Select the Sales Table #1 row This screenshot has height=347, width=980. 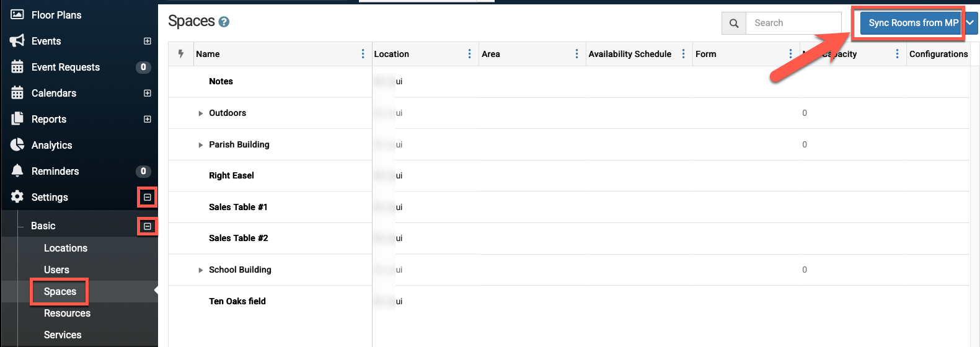[569, 207]
